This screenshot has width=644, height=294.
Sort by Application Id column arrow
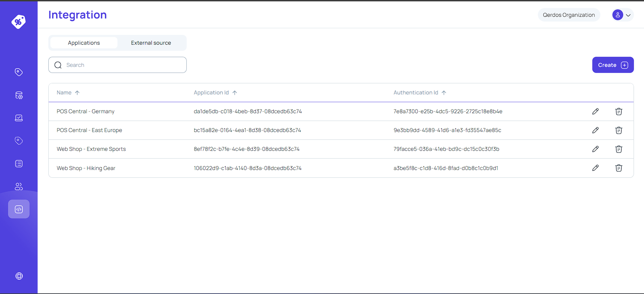click(x=235, y=93)
